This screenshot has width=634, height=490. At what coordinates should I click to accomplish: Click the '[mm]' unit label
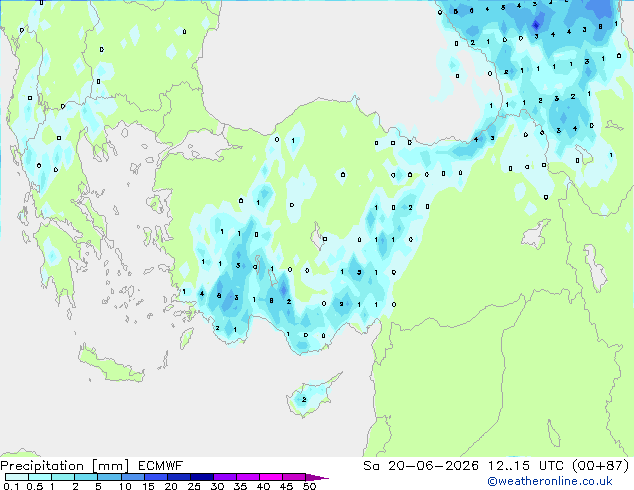tap(110, 466)
